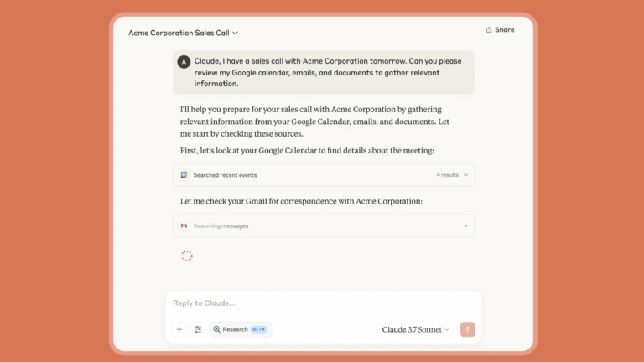Click the Share button
Screen dimensions: 644x362
(500, 29)
